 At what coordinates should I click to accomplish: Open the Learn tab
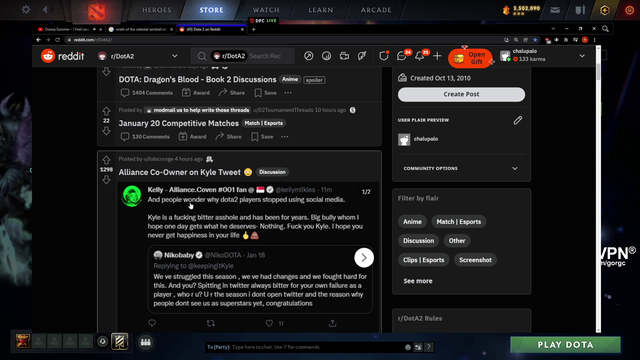click(321, 10)
